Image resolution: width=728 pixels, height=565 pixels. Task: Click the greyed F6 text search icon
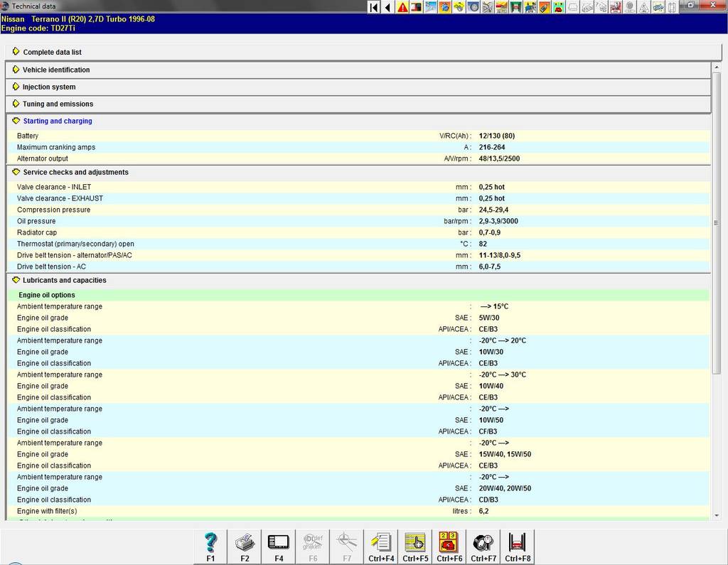313,547
